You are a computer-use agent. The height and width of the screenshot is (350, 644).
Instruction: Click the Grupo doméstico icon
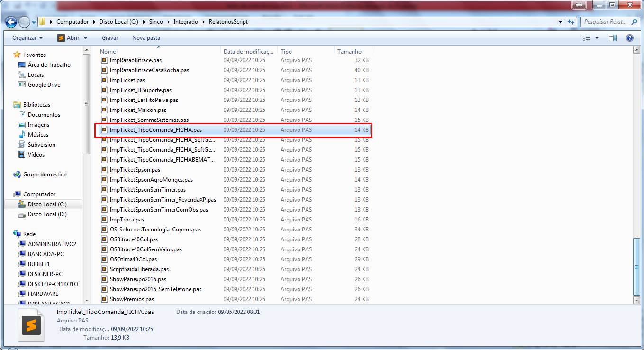tap(17, 175)
